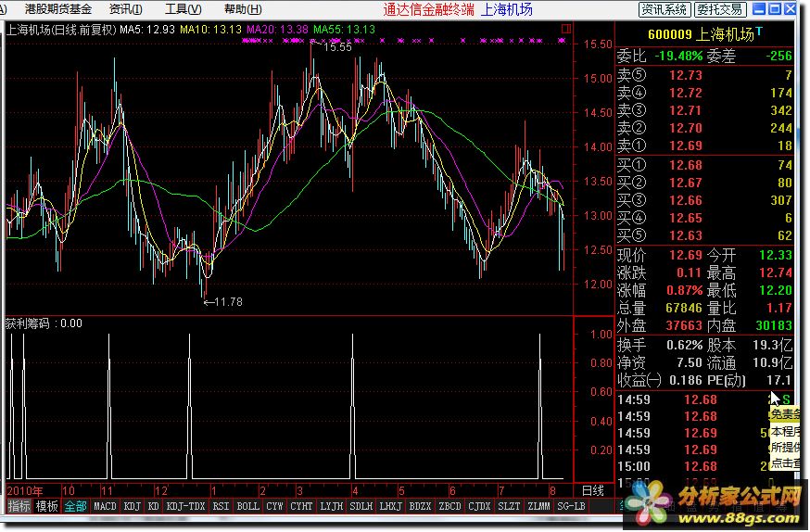Switch to the 指标 tab

[x=19, y=506]
